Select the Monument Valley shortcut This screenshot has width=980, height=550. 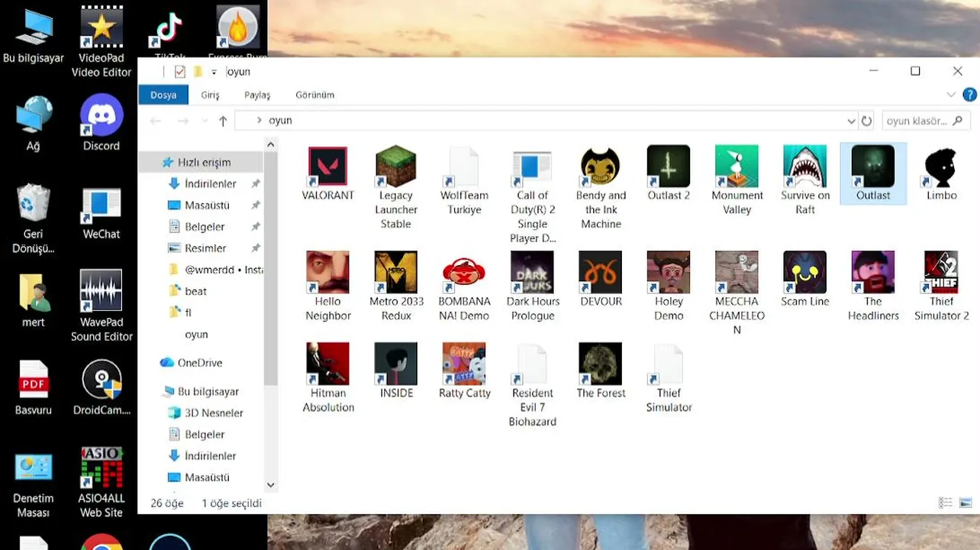[x=737, y=181]
